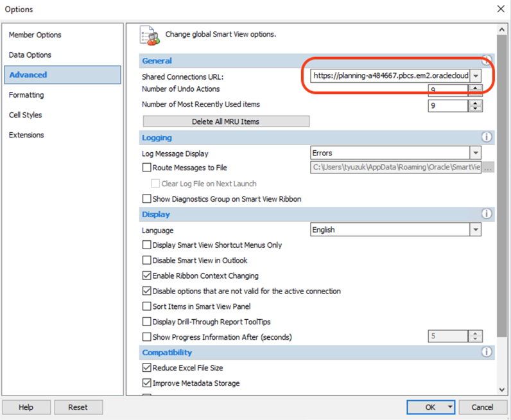Click the options panel vertical scrollbar
511x420 pixels.
[x=501, y=193]
